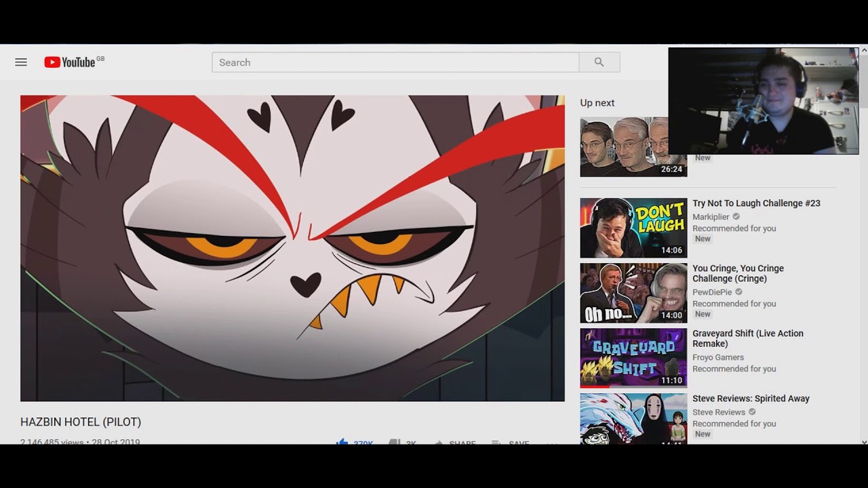
Task: Click Recommended for you under Froyo Gamers
Action: click(x=734, y=369)
